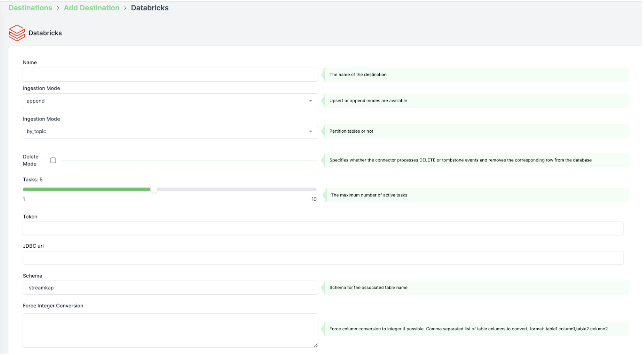The height and width of the screenshot is (355, 644).
Task: Open the append Ingestion Mode dropdown
Action: pos(170,101)
